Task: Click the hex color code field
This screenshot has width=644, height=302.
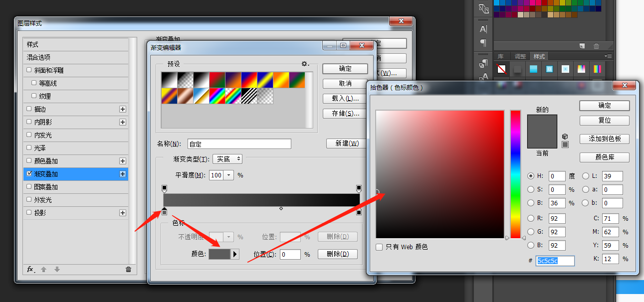Action: (555, 261)
